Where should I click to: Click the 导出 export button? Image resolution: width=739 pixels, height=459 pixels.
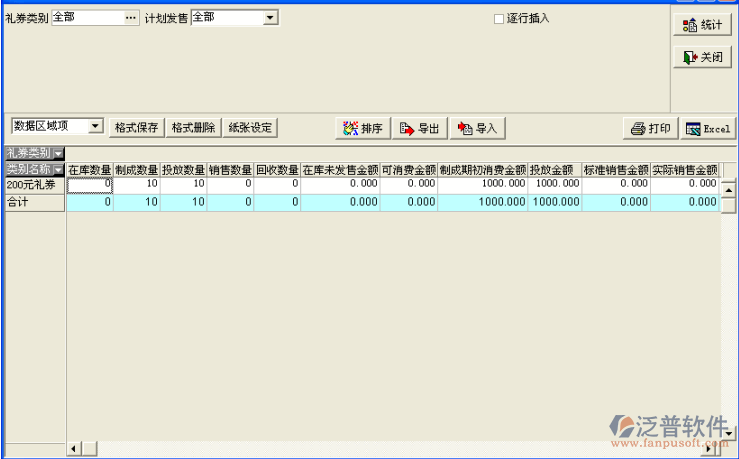419,128
